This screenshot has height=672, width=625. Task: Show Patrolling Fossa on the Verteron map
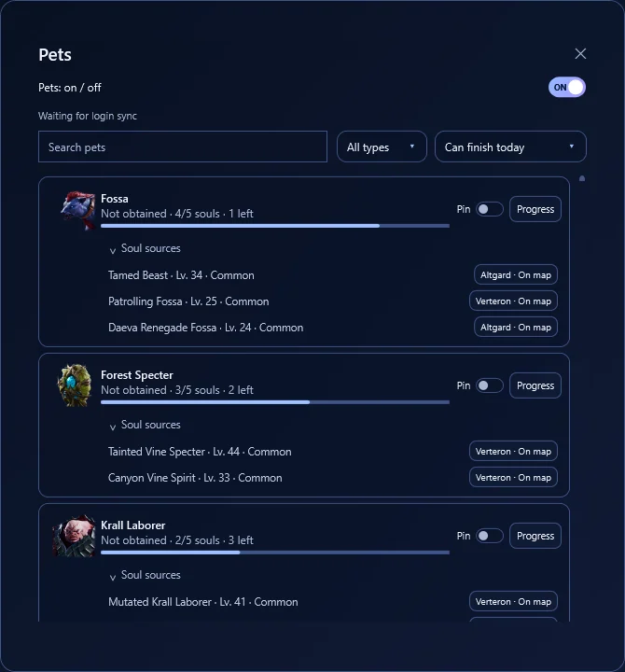[513, 301]
